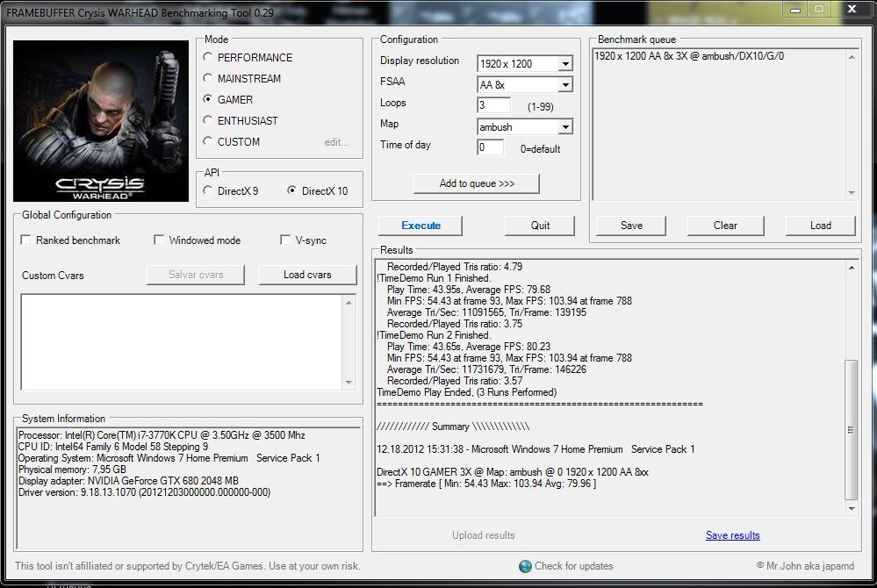Image resolution: width=877 pixels, height=588 pixels.
Task: Click the Loops input field
Action: (493, 105)
